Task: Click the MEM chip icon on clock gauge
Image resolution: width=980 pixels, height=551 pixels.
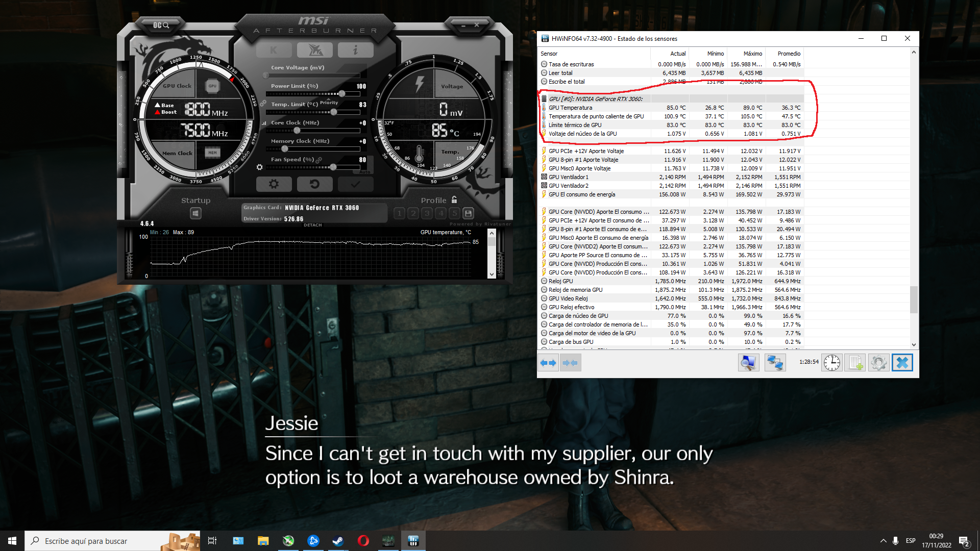Action: pos(212,153)
